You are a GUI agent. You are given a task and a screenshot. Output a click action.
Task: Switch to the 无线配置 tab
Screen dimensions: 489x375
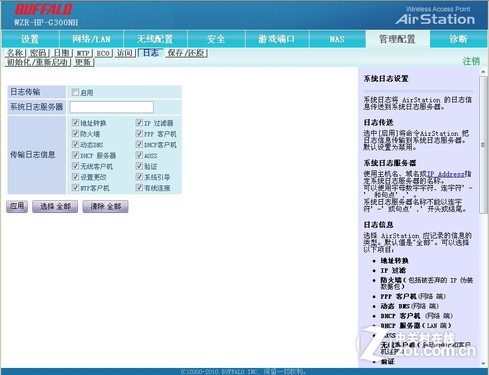coord(155,39)
